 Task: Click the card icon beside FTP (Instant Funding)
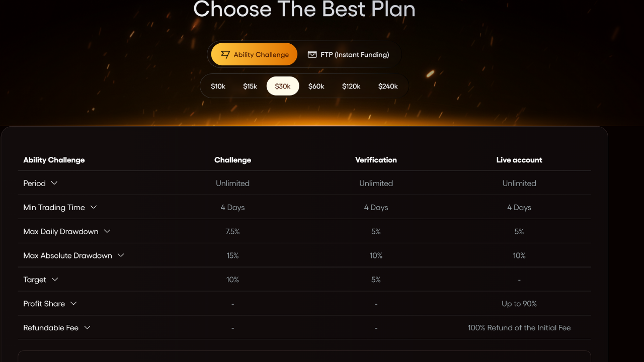coord(312,54)
